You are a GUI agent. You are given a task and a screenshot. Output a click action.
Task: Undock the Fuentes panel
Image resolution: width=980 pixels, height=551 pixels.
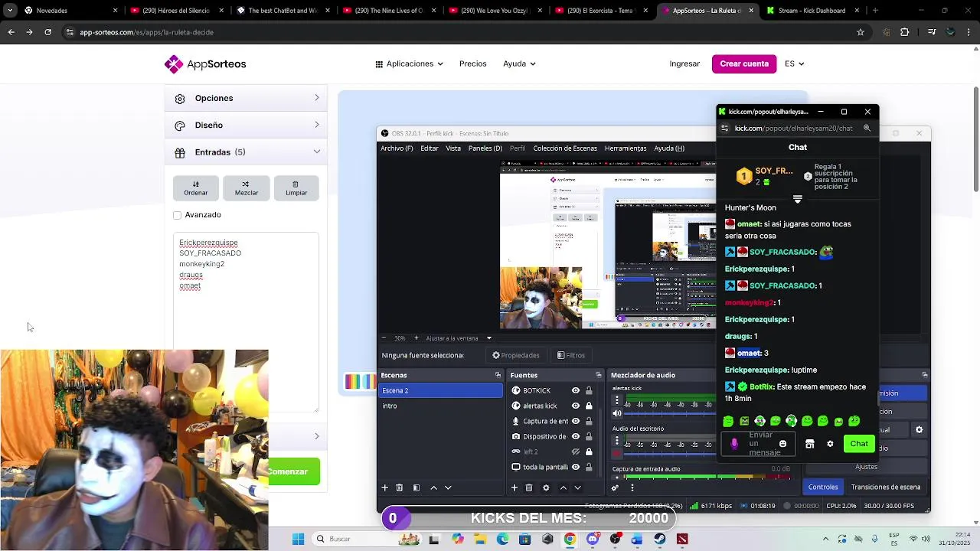(x=599, y=375)
